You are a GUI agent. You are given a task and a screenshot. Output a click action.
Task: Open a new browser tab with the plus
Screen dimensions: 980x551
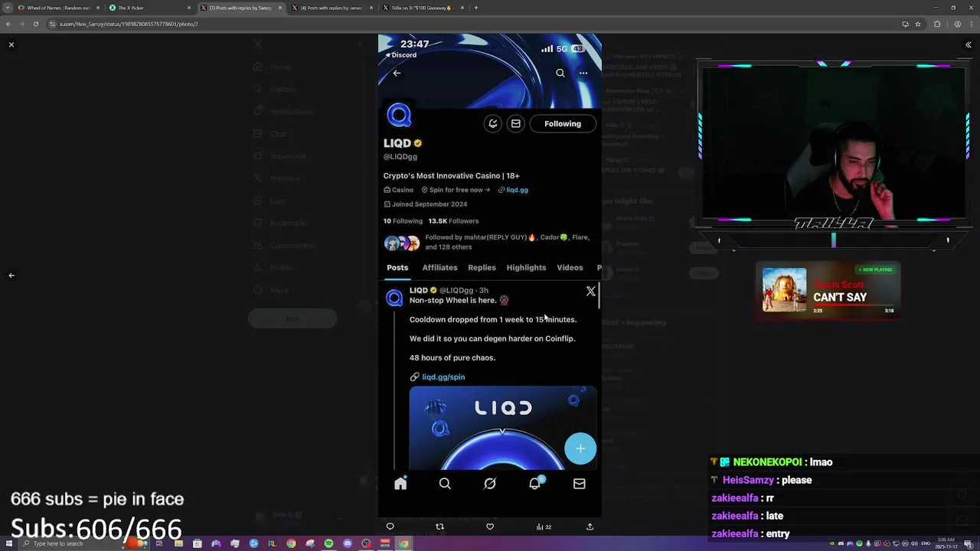point(476,8)
